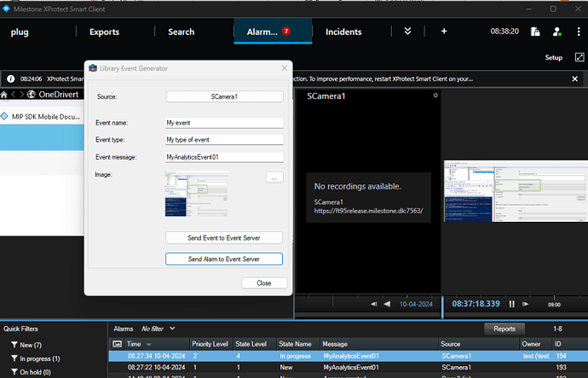Play the timeline in reverse

point(387,304)
